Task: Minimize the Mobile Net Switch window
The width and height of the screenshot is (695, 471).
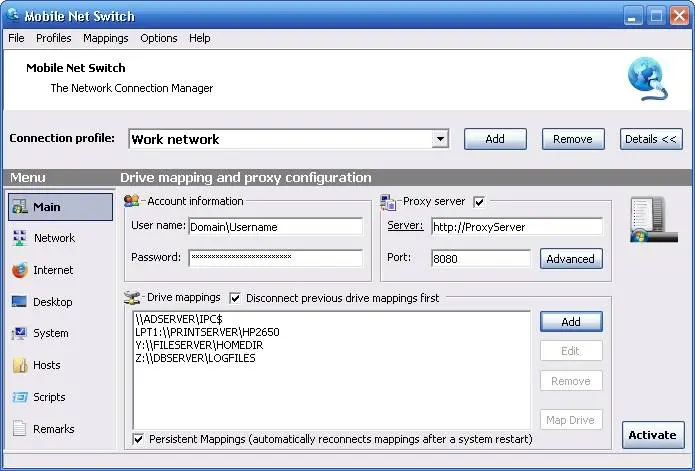Action: pos(633,16)
